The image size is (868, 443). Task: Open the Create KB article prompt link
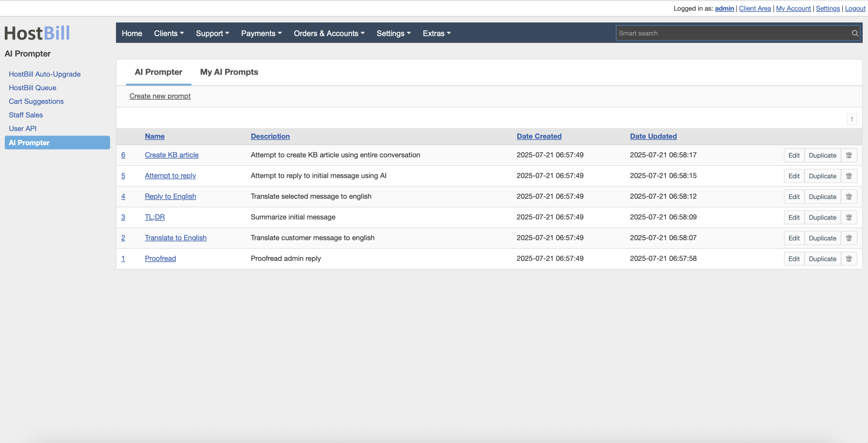[172, 155]
